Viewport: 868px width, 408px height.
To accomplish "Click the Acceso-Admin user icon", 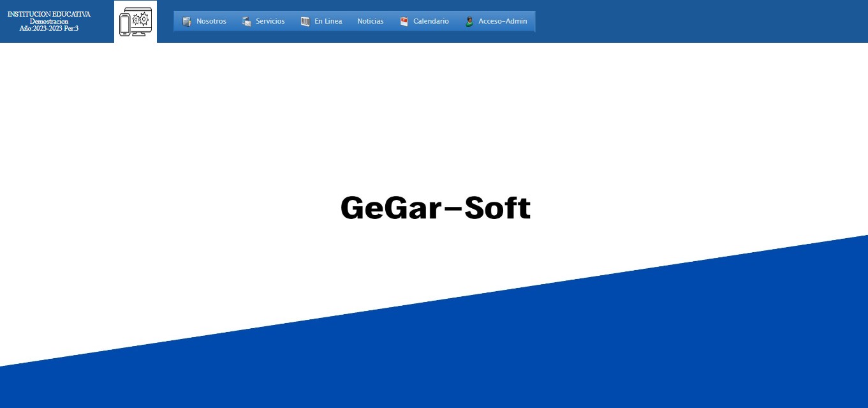I will [469, 22].
